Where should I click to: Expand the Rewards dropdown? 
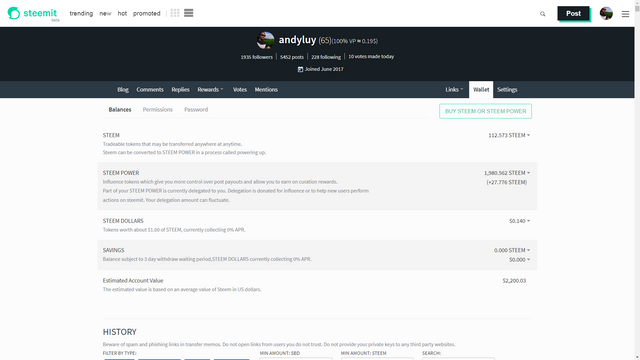[210, 89]
